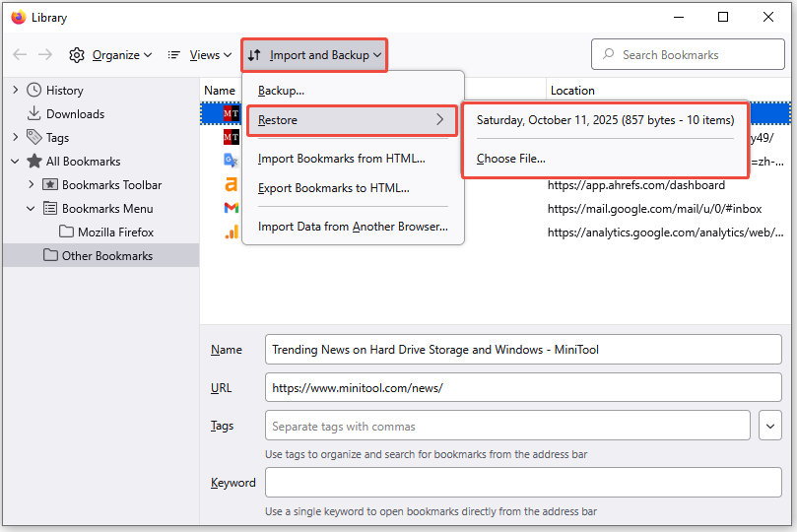Choose Export Bookmarks to HTML...
The image size is (797, 532).
(x=333, y=188)
